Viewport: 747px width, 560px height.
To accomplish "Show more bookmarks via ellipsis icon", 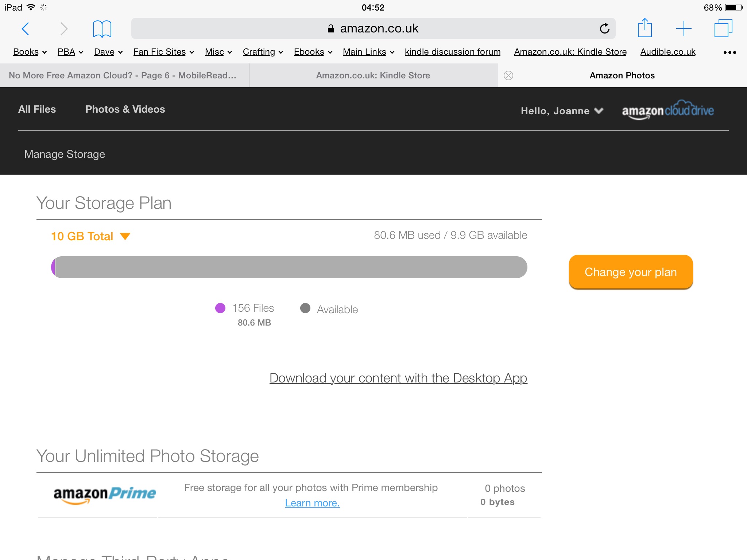I will (x=729, y=52).
